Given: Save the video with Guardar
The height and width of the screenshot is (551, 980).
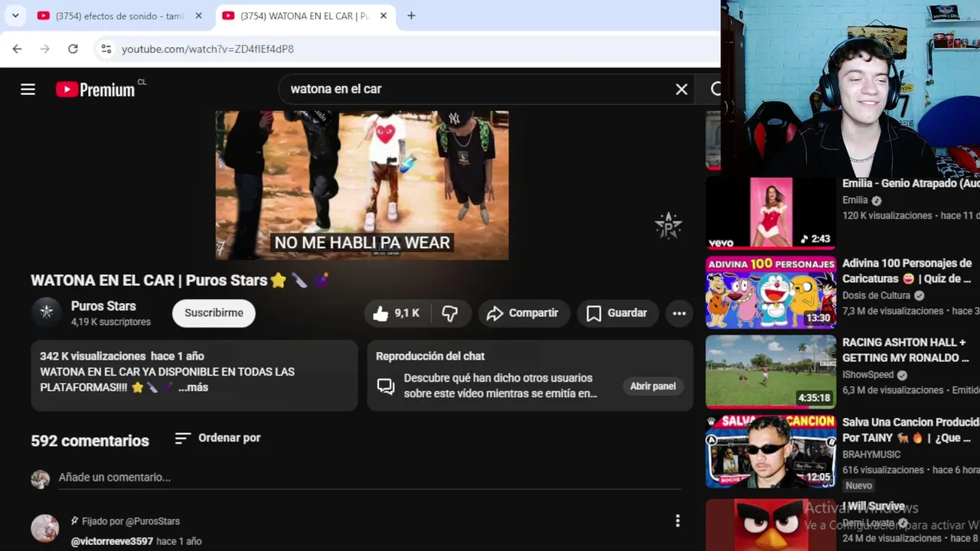Looking at the screenshot, I should (617, 313).
